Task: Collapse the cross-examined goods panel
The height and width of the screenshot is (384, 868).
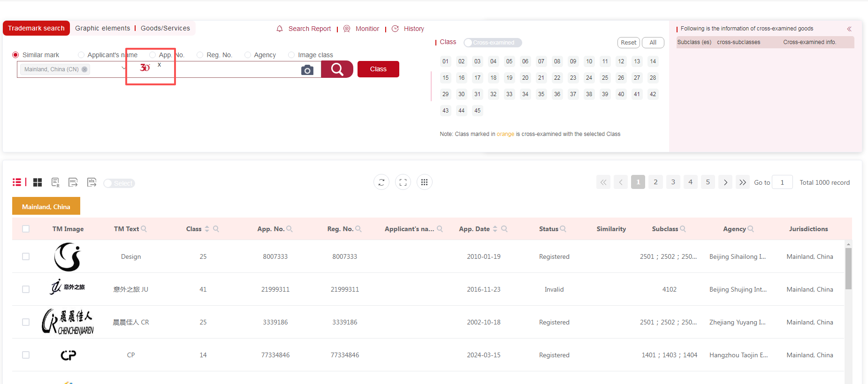Action: coord(849,29)
